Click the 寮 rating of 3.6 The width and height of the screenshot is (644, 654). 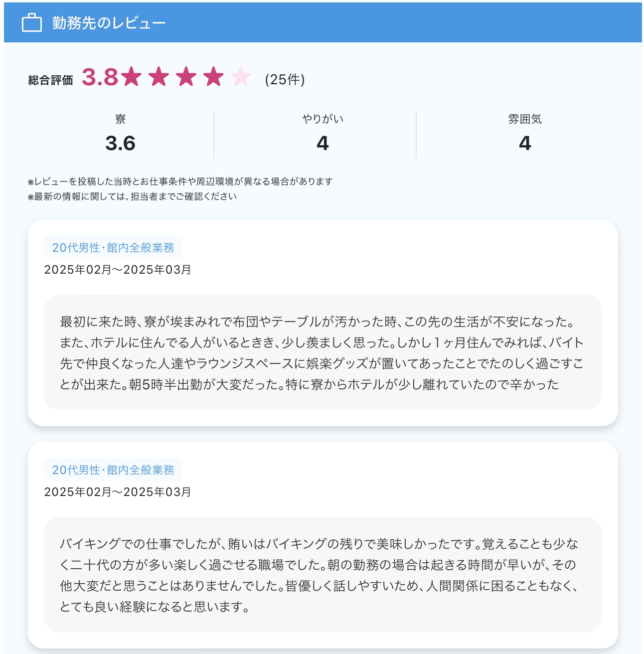120,144
